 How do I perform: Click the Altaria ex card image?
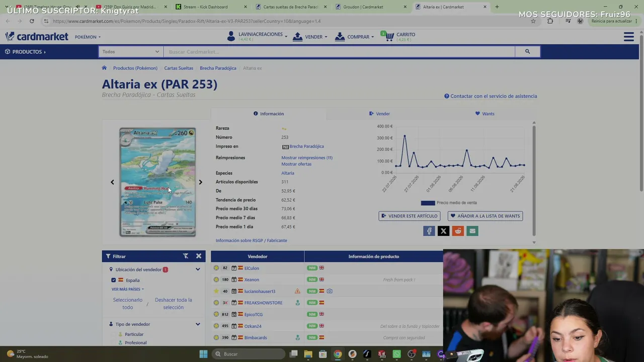point(157,182)
